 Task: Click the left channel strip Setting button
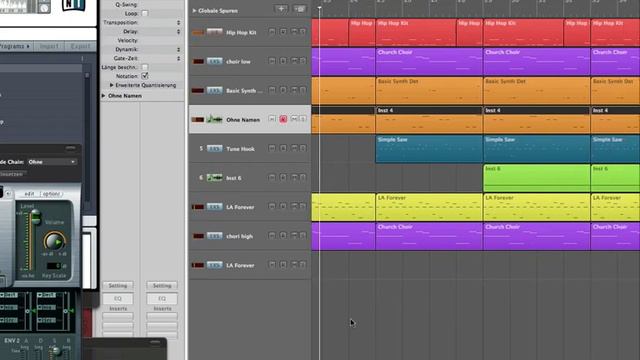118,286
